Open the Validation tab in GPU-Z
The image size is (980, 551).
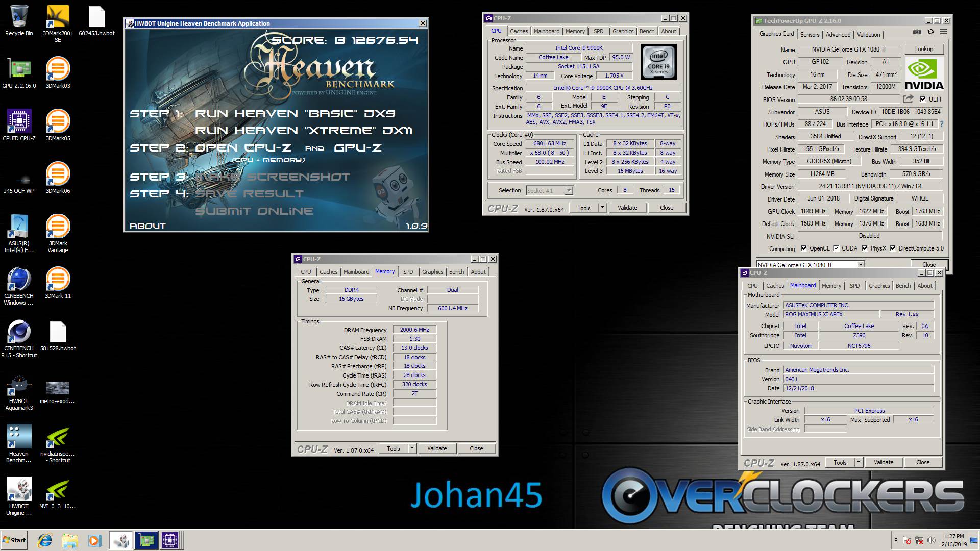[868, 35]
